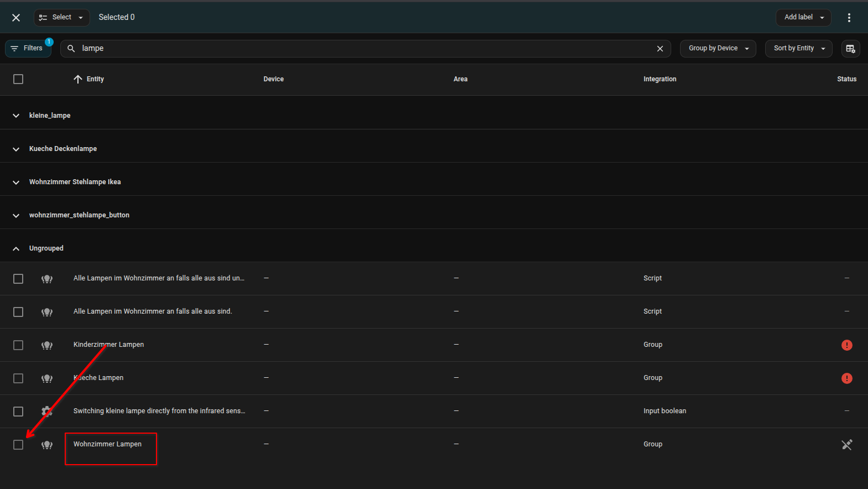The width and height of the screenshot is (868, 489).
Task: Click the Group integration cell for Kinderzimmer Lampen
Action: click(x=652, y=345)
